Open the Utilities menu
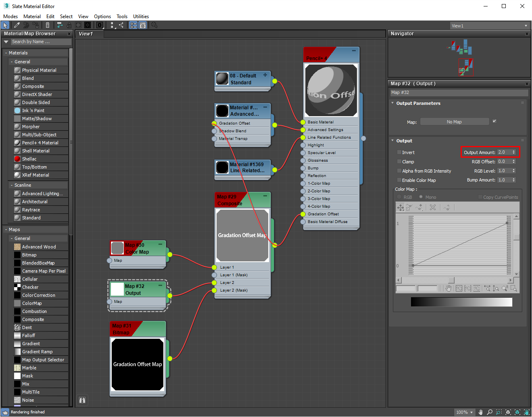532x417 pixels. (141, 17)
